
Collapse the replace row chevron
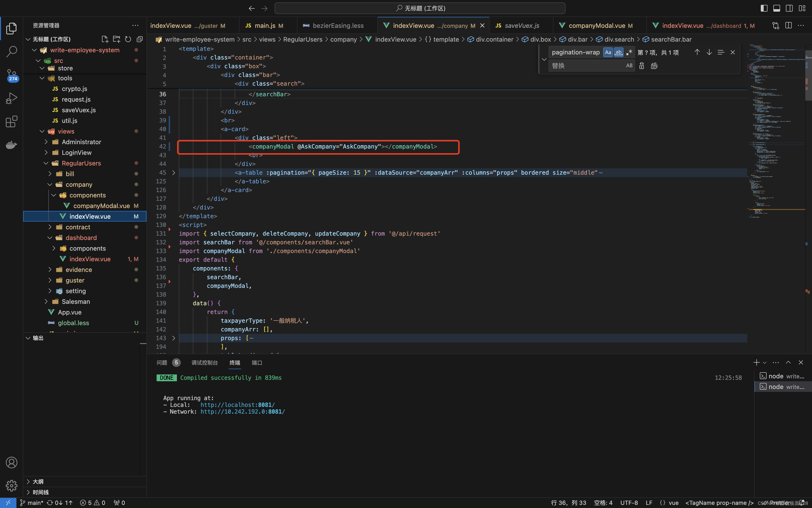coord(544,59)
